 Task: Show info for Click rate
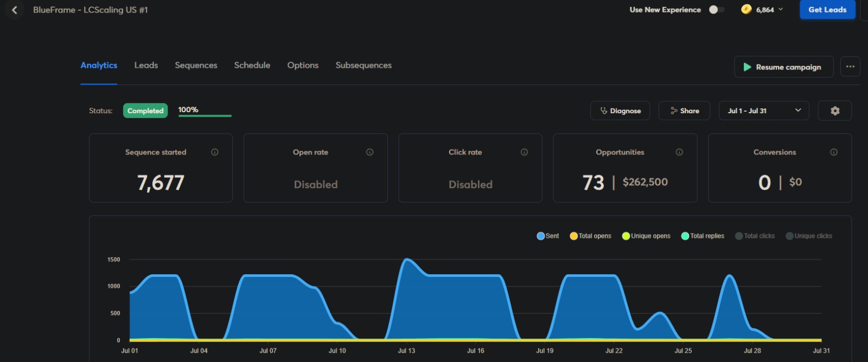coord(525,152)
